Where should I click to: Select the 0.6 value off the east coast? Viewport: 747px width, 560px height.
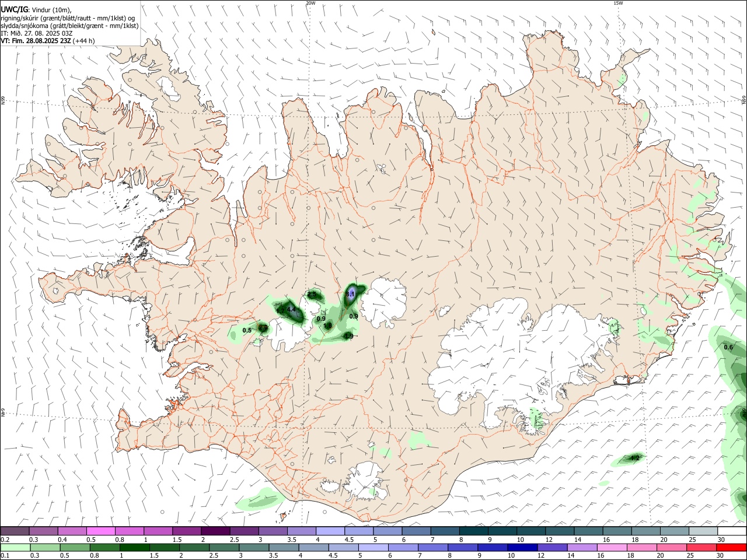[728, 347]
